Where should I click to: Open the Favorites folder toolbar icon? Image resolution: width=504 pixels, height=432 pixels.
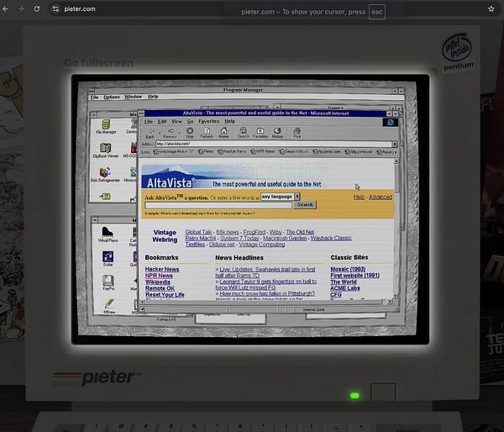(x=260, y=133)
